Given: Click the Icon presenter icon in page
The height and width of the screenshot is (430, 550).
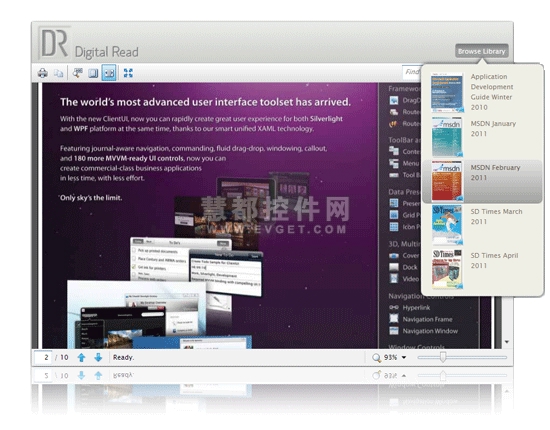Looking at the screenshot, I should pyautogui.click(x=394, y=227).
